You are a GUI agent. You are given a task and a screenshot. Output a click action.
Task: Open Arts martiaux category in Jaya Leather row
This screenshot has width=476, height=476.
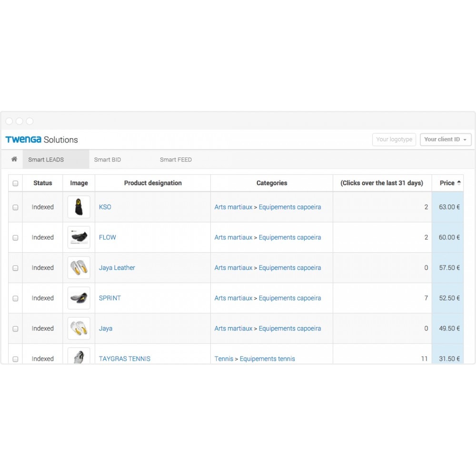[233, 268]
